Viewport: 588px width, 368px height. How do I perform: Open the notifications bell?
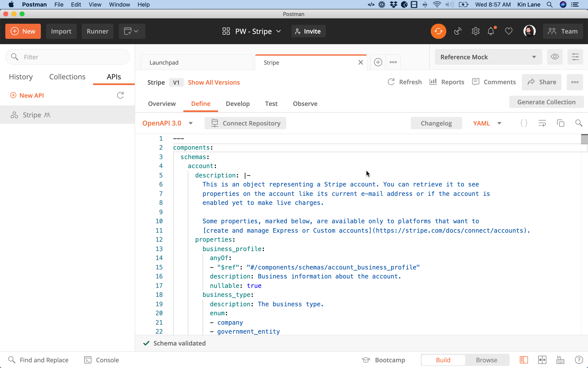click(491, 31)
